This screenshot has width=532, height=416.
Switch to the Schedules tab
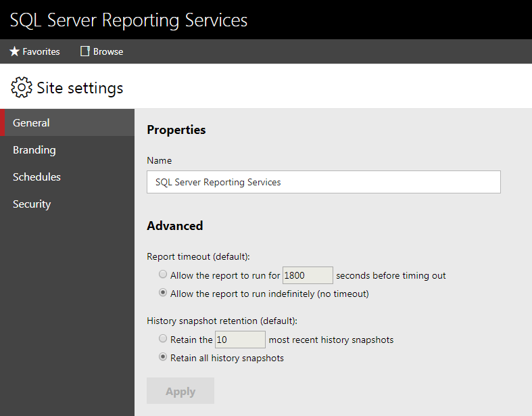pyautogui.click(x=67, y=177)
